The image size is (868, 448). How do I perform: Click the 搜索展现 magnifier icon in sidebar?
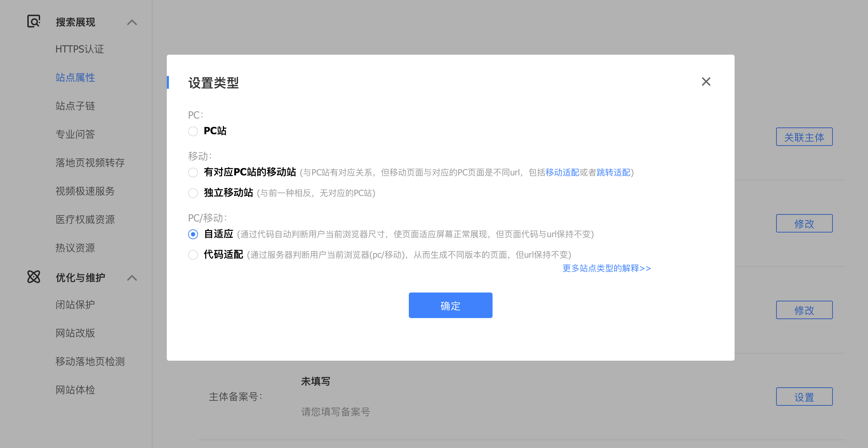(33, 22)
